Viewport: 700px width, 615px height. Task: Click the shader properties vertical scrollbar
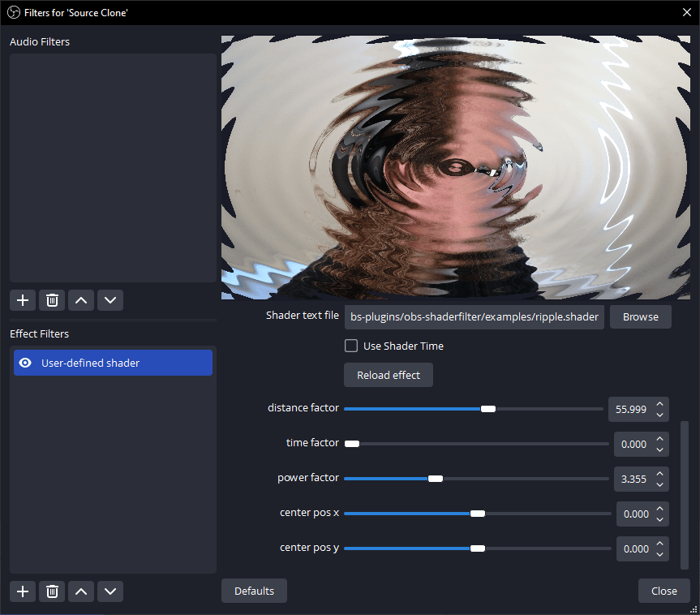685,495
